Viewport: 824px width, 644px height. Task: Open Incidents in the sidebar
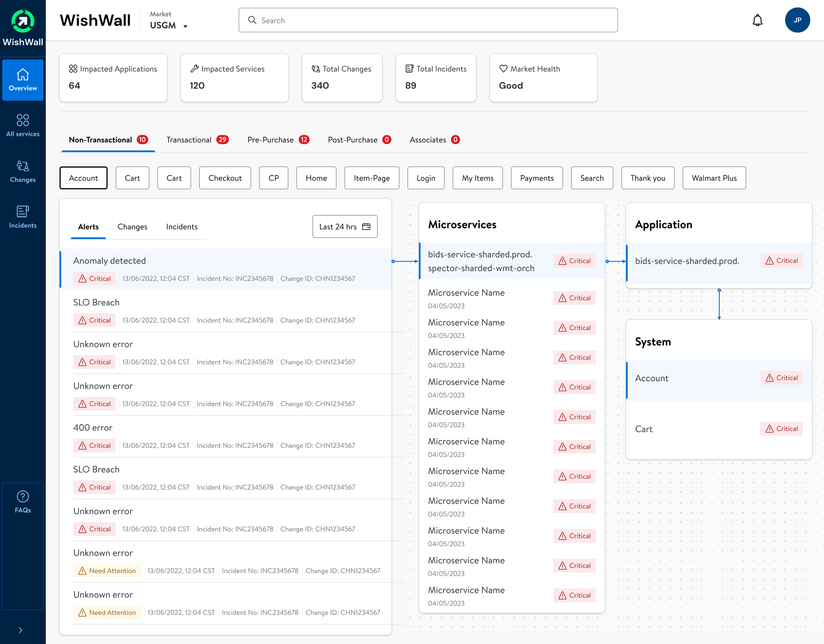pyautogui.click(x=23, y=217)
